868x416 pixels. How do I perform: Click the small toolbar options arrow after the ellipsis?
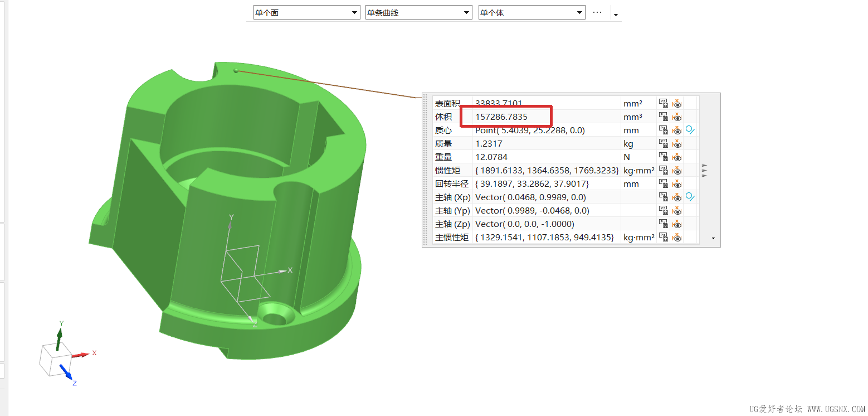point(616,14)
